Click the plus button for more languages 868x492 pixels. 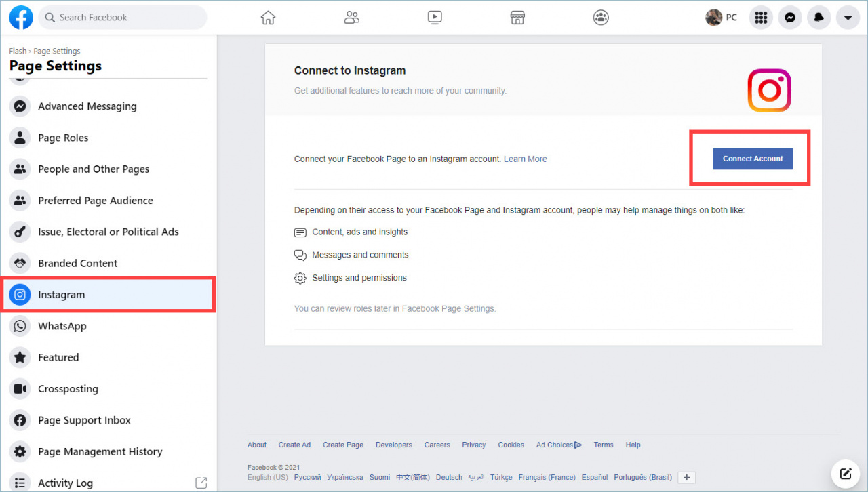click(687, 477)
